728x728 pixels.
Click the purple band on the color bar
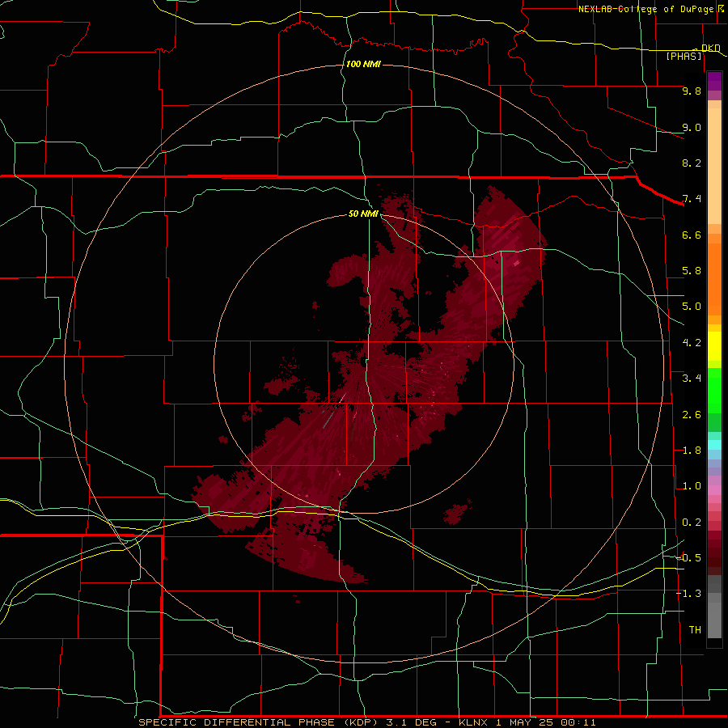point(714,81)
